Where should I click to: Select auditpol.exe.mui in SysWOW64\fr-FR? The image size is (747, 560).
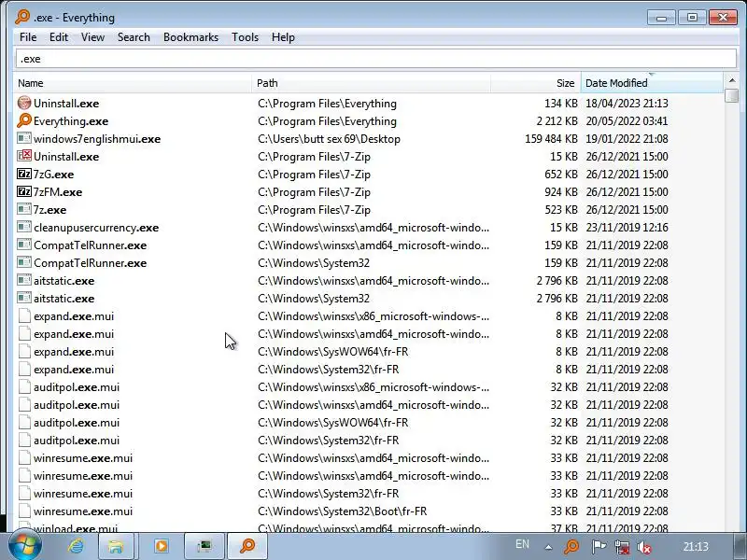click(77, 423)
